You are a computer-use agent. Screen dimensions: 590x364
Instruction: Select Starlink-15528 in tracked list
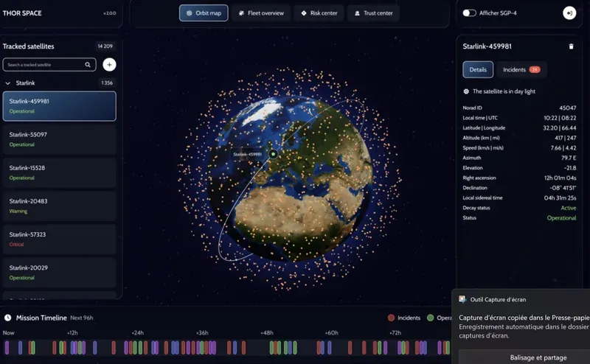(60, 172)
